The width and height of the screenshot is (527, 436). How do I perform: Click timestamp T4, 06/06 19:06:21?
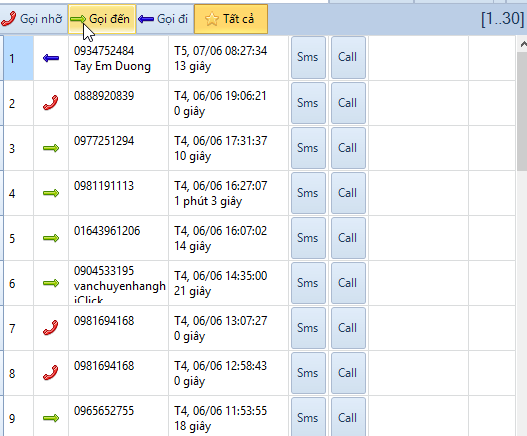click(x=220, y=96)
